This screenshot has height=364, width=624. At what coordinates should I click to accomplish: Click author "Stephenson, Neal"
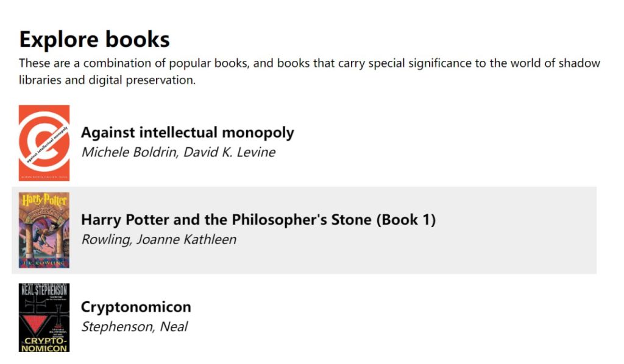134,327
